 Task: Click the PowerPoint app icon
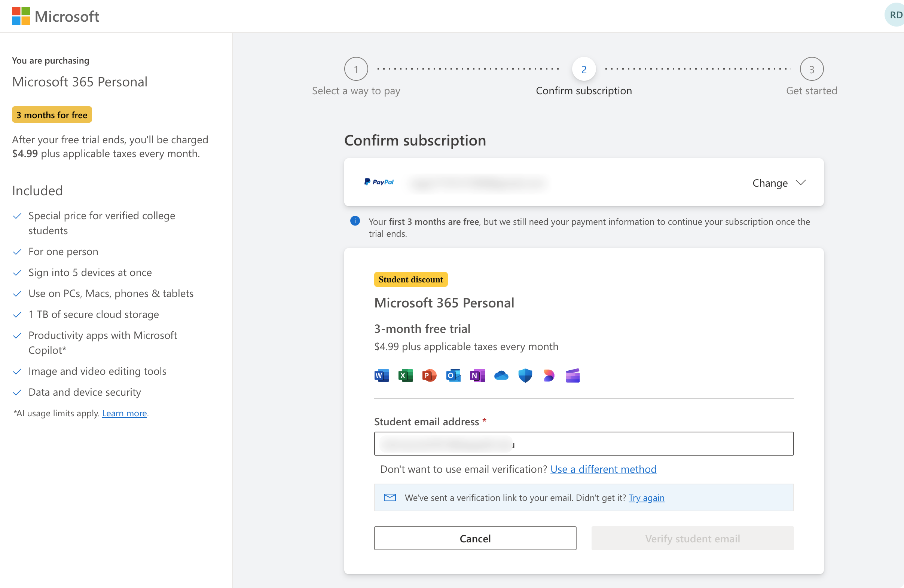coord(429,376)
